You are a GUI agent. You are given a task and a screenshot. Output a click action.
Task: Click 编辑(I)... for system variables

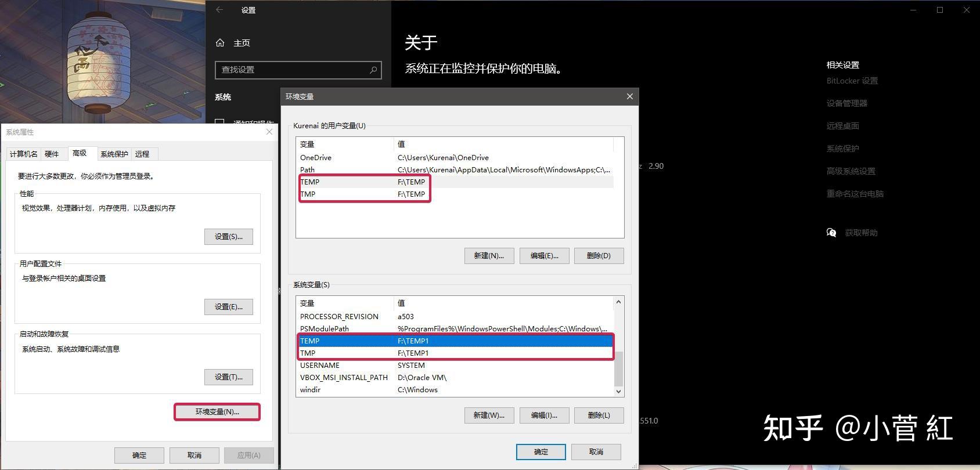(x=544, y=415)
